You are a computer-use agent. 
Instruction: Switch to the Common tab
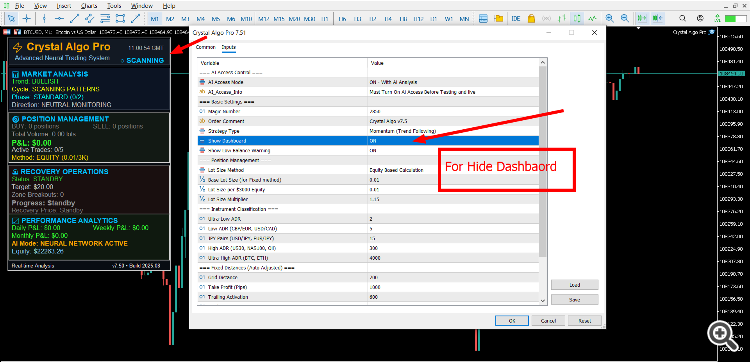tap(205, 47)
